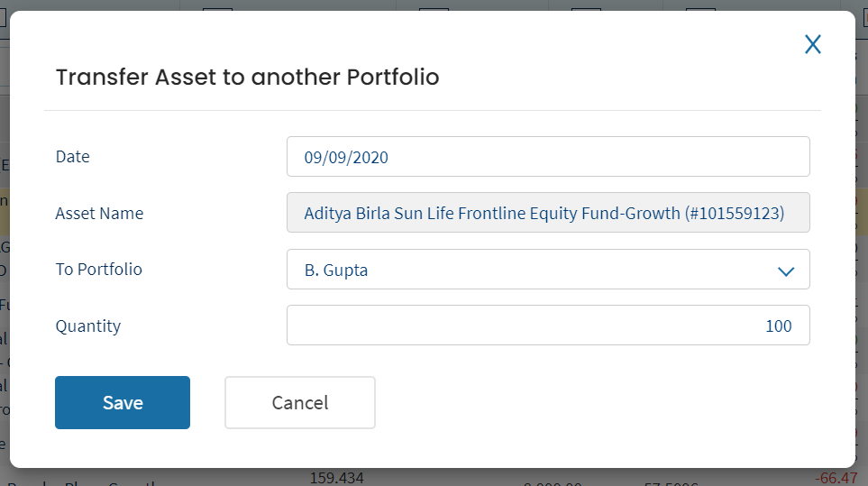Image resolution: width=868 pixels, height=486 pixels.
Task: Click the Quantity input box
Action: pos(547,326)
